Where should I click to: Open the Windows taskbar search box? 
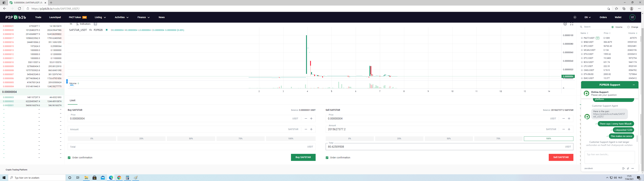(x=37, y=178)
